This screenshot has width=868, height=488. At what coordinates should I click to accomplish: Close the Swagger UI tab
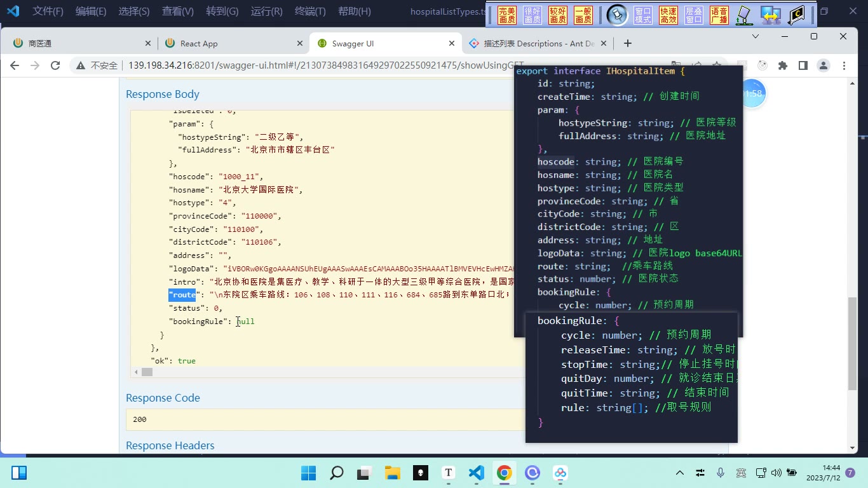pos(452,43)
